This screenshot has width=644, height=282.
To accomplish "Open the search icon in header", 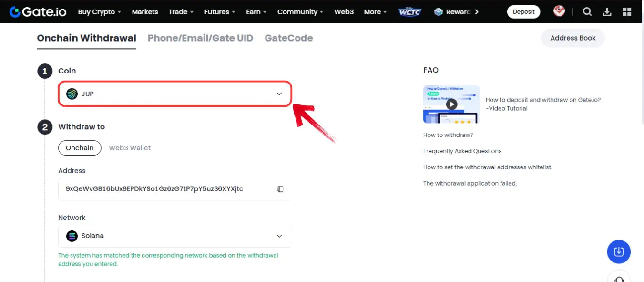I will click(x=587, y=12).
